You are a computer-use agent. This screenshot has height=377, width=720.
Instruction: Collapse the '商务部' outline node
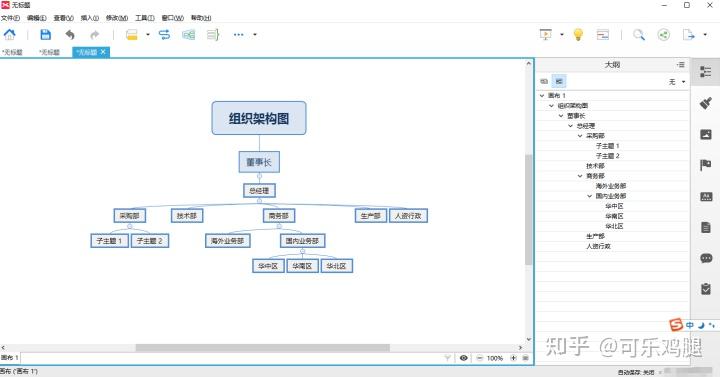tap(580, 176)
